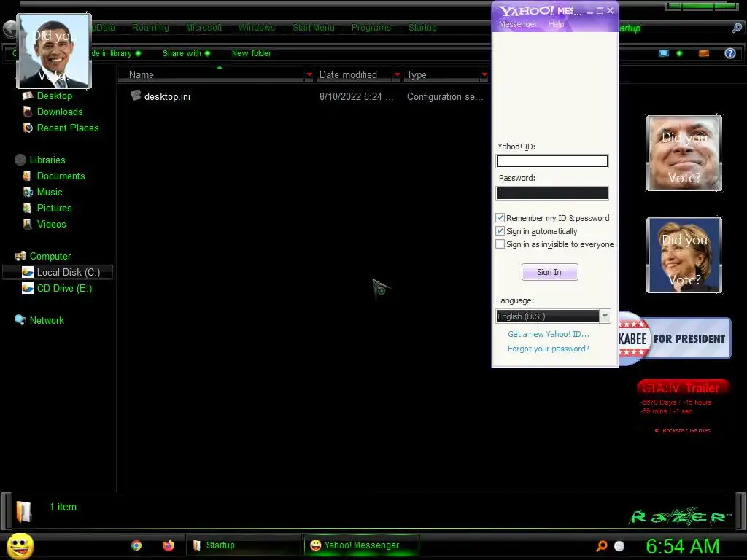Click the blue view-change icon in Explorer toolbar
This screenshot has width=747, height=560.
pyautogui.click(x=664, y=53)
